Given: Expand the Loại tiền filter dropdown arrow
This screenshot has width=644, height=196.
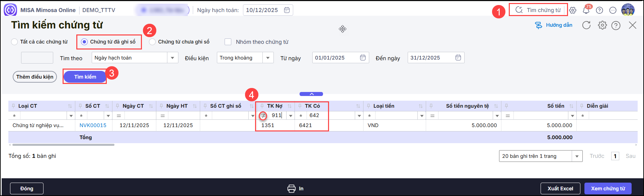Looking at the screenshot, I should tap(422, 116).
